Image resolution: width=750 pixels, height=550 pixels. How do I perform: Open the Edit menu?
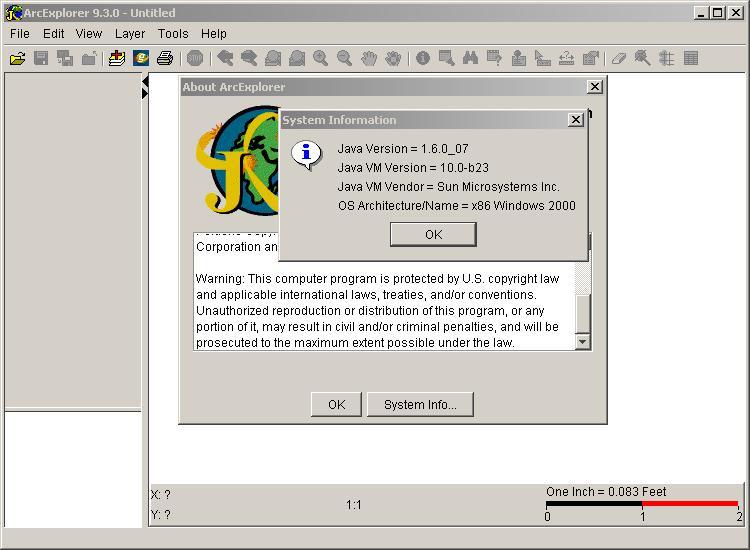coord(53,34)
